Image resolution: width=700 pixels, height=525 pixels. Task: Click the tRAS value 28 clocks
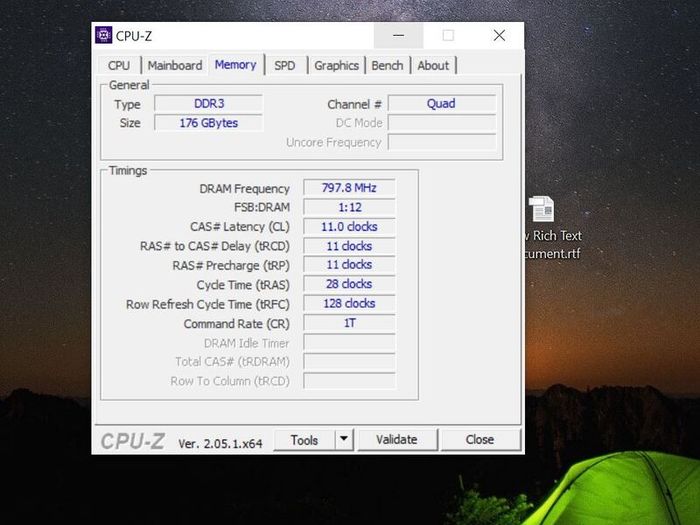pos(349,284)
